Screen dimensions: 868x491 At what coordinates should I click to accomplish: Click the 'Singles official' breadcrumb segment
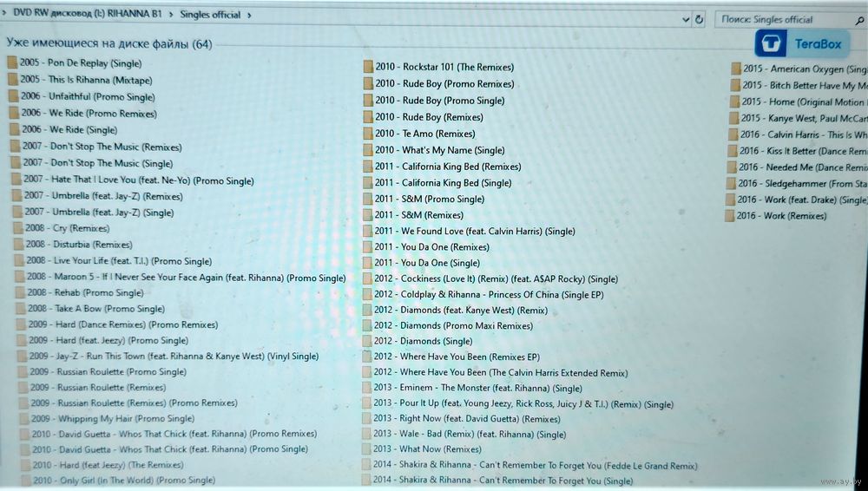[x=211, y=15]
